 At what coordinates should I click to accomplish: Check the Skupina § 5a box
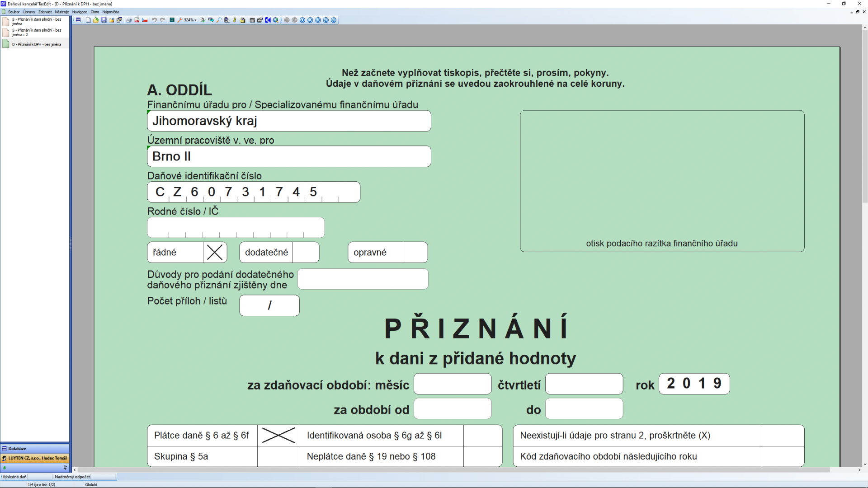click(278, 456)
